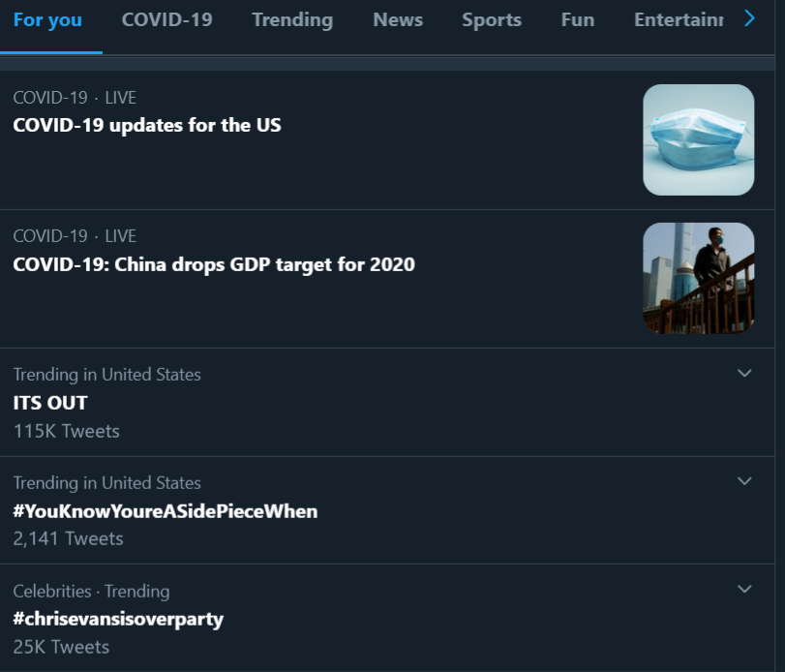The height and width of the screenshot is (672, 785).
Task: Open the Sports tab
Action: coord(491,20)
